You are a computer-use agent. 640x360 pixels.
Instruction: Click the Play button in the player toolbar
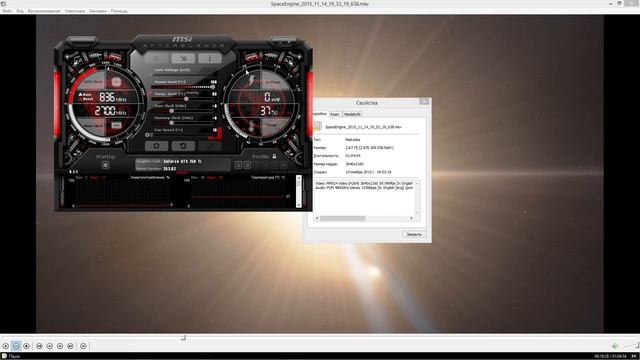(x=6, y=346)
